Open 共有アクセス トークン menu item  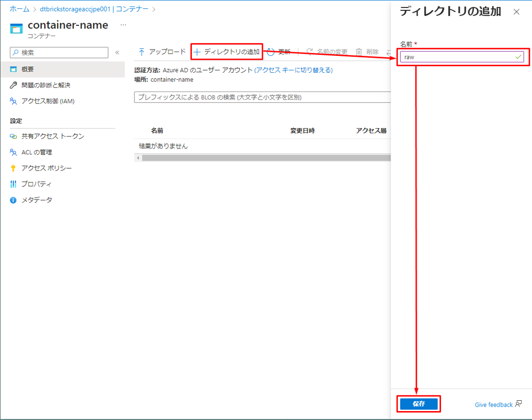pos(62,136)
